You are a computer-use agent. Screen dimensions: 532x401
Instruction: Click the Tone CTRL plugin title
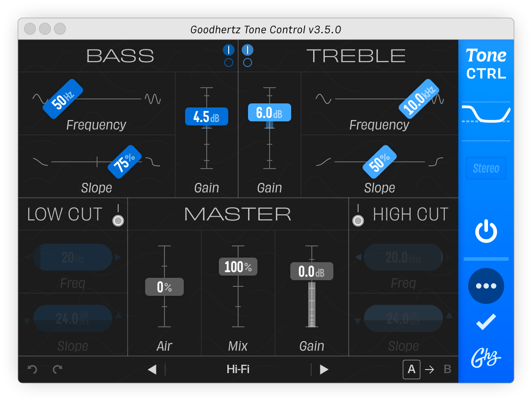tap(486, 63)
